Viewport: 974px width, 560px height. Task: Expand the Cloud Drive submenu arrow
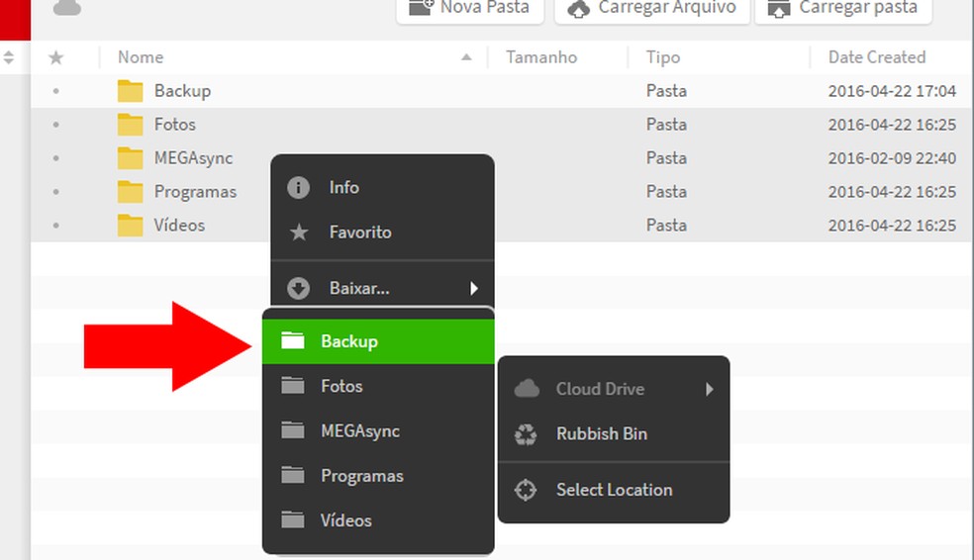point(710,389)
